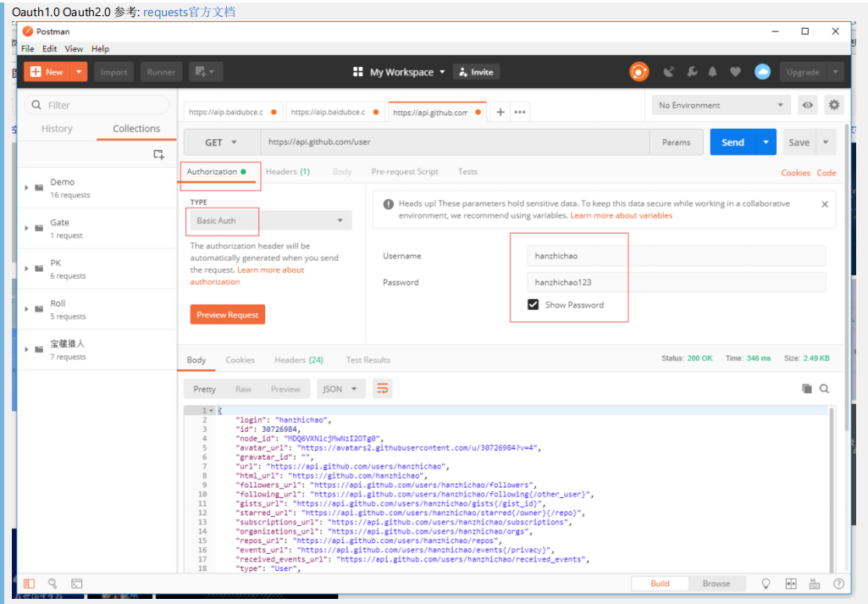Dismiss the Heads up warning
This screenshot has width=868, height=604.
pyautogui.click(x=825, y=204)
